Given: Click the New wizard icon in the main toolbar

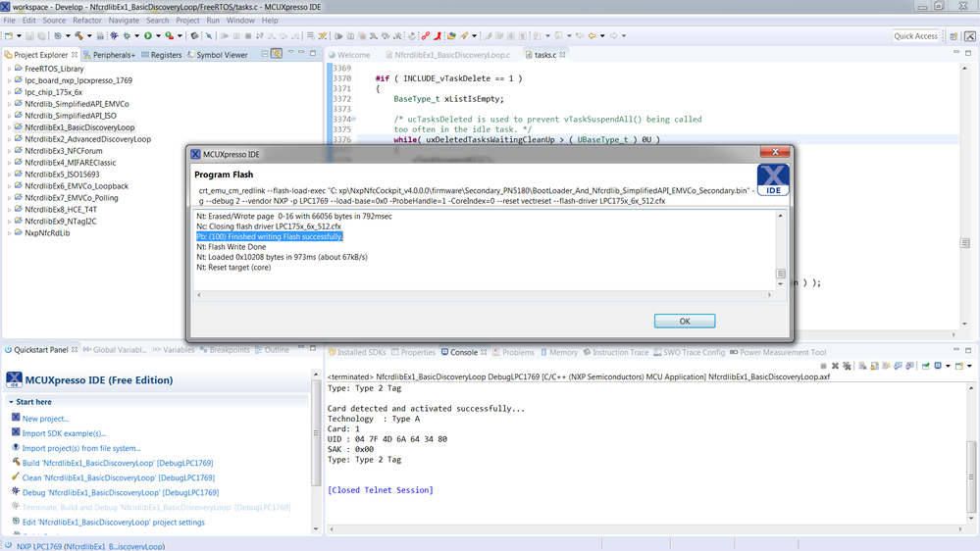Looking at the screenshot, I should 8,36.
